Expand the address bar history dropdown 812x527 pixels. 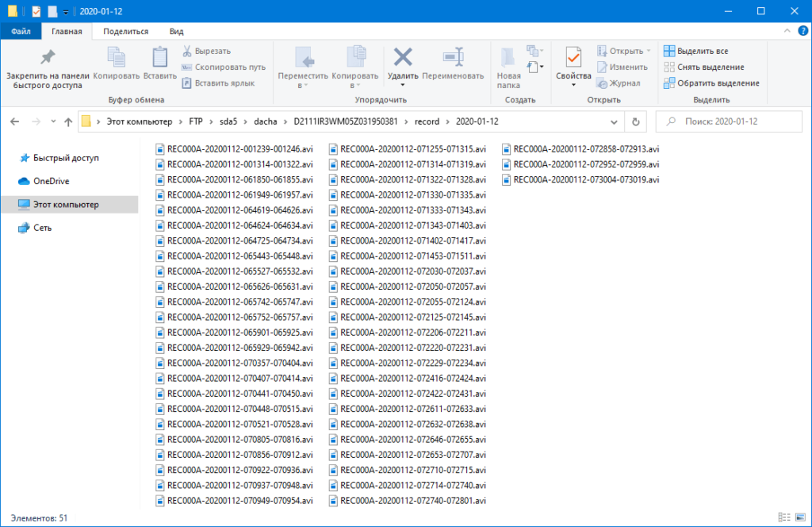pyautogui.click(x=613, y=122)
